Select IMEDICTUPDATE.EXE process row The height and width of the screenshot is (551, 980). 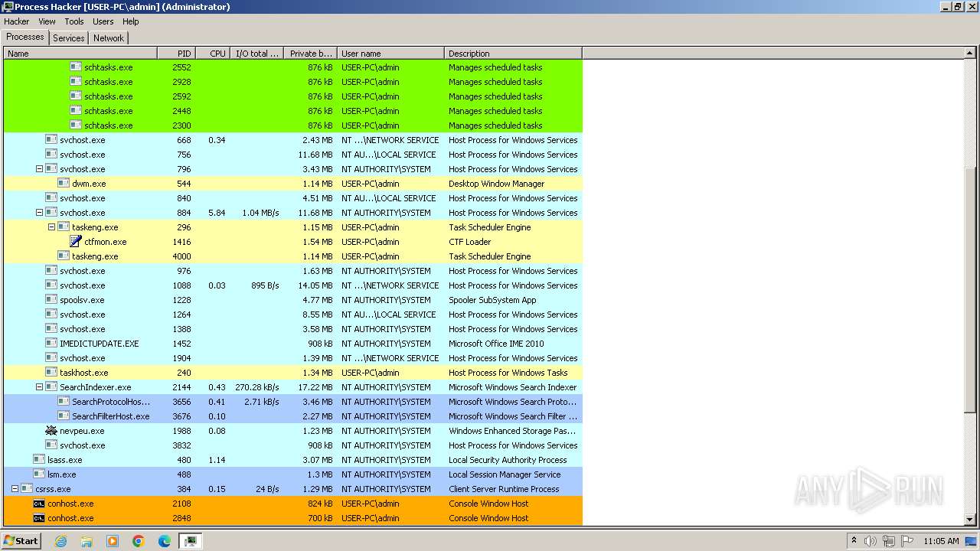tap(293, 344)
